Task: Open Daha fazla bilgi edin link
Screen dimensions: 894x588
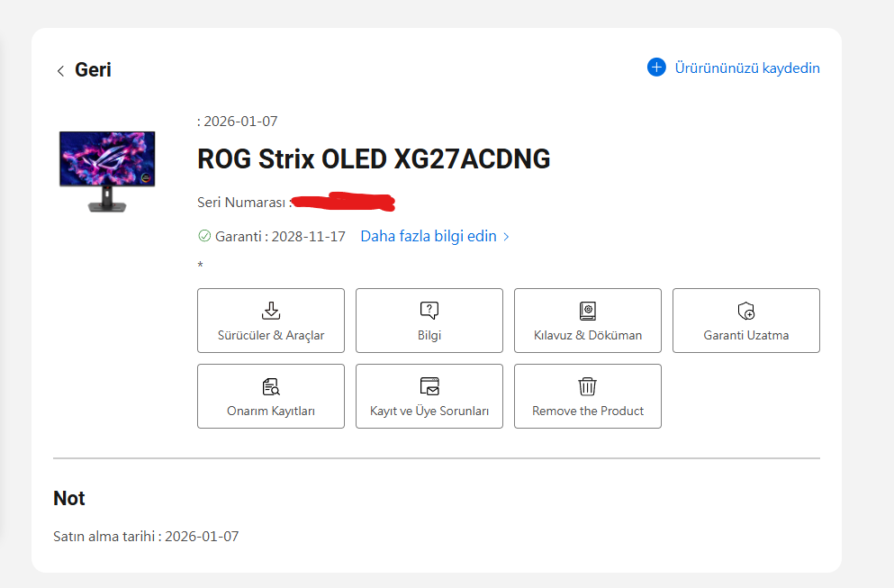Action: [x=429, y=236]
